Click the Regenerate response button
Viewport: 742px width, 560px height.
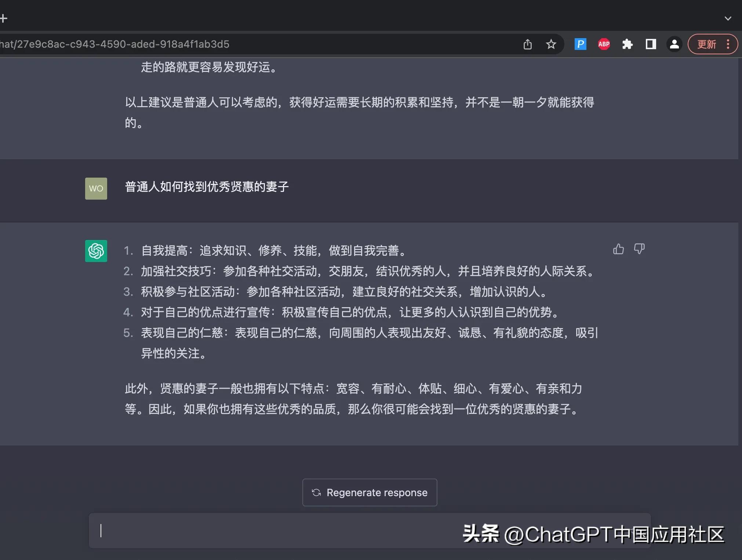click(369, 492)
